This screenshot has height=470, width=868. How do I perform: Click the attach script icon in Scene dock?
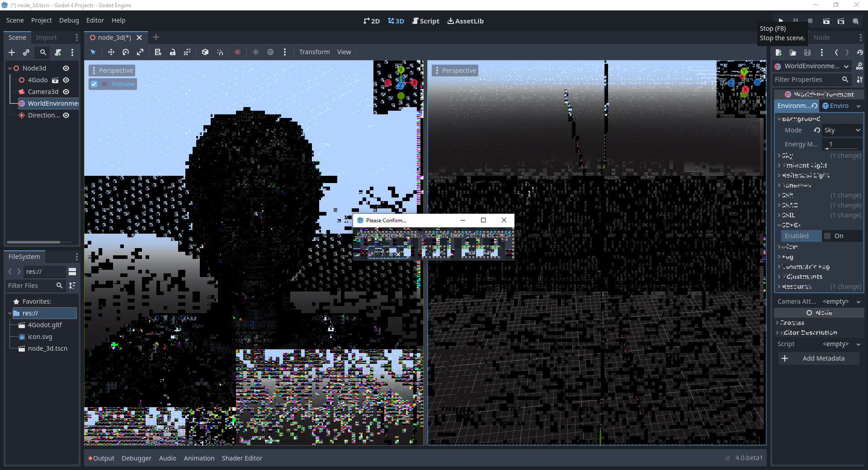[58, 52]
